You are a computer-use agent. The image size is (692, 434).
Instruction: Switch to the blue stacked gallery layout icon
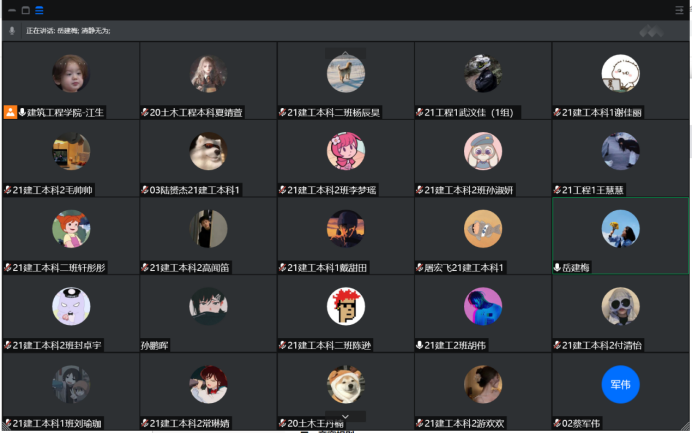39,11
